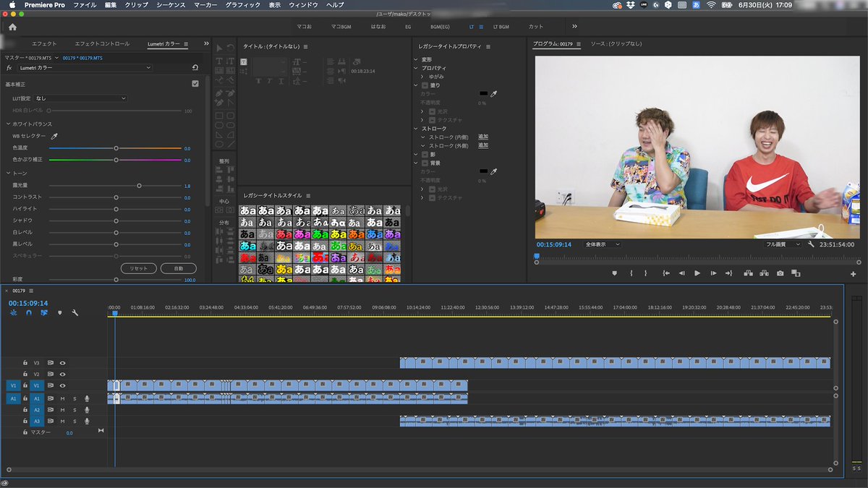Go to Out point button
The height and width of the screenshot is (488, 868).
pyautogui.click(x=729, y=273)
